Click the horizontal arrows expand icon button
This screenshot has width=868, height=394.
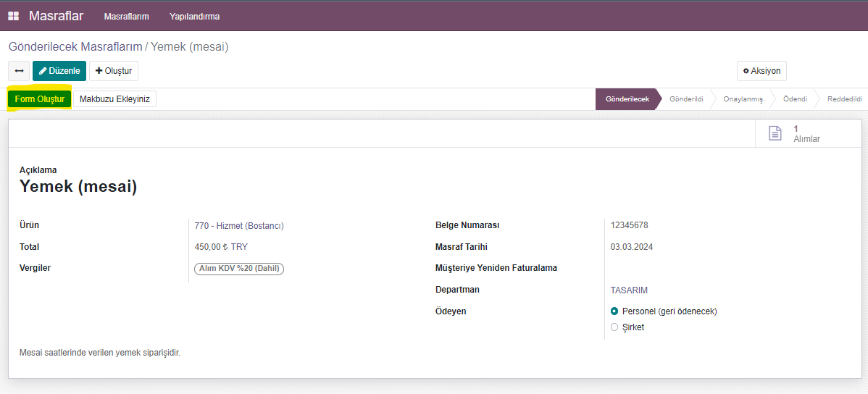pyautogui.click(x=19, y=71)
